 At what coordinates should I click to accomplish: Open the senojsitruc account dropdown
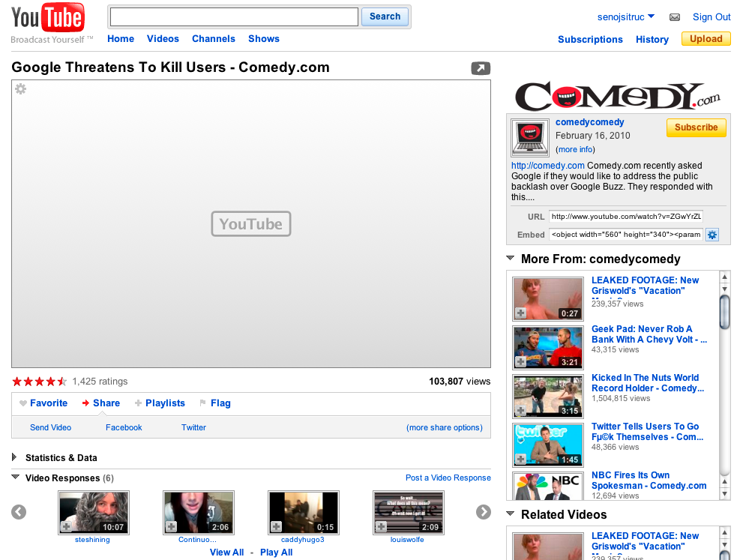626,17
